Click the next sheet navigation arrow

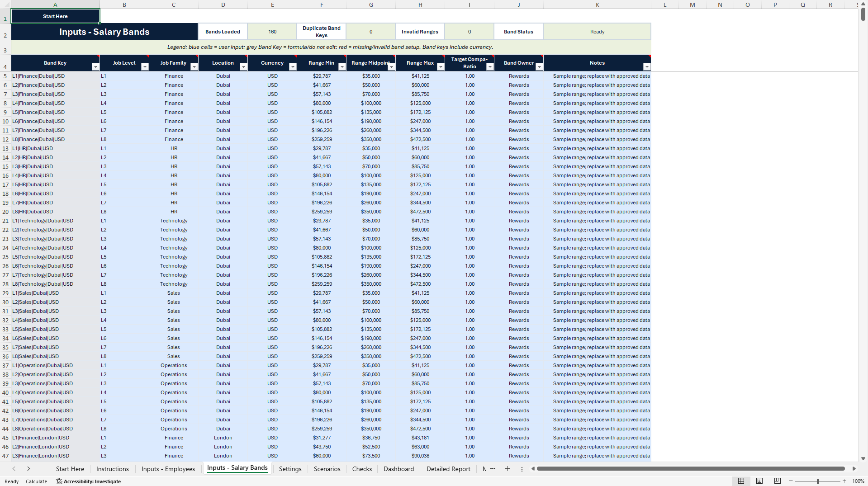click(x=28, y=469)
